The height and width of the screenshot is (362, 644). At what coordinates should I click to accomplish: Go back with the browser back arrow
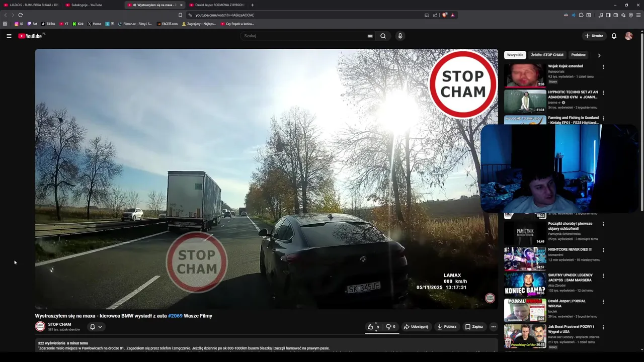[6, 15]
